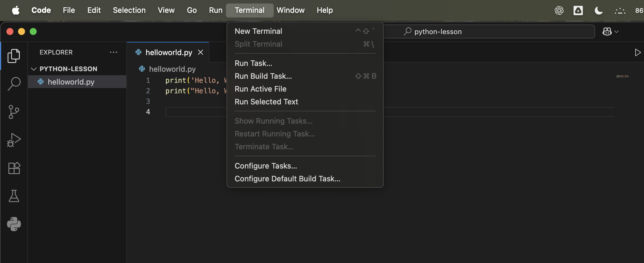Open the Window menu
The image size is (644, 263).
pyautogui.click(x=291, y=10)
